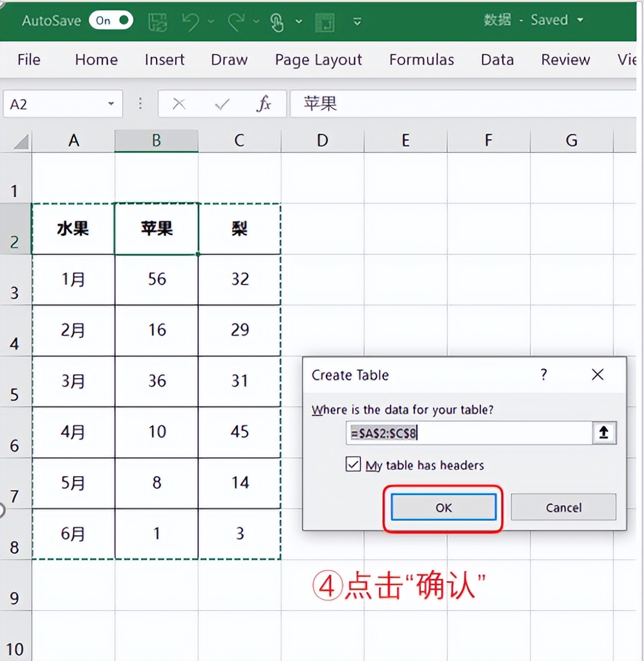644x661 pixels.
Task: Switch to the Formulas tab
Action: [x=422, y=59]
